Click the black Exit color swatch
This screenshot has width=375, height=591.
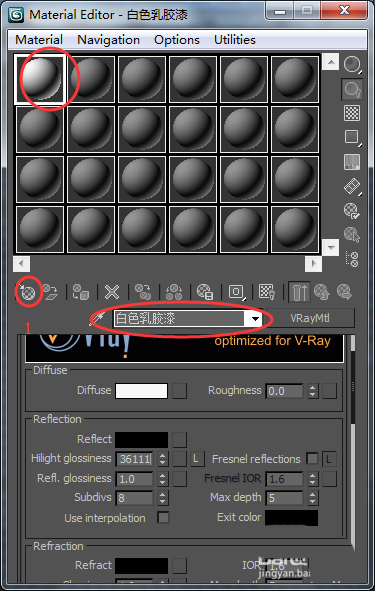tap(291, 518)
